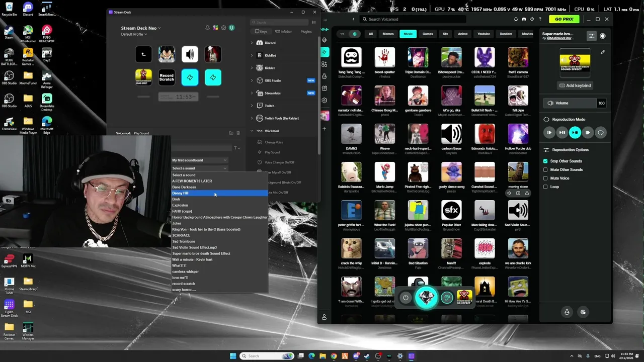Click the Add keybind button
Viewport: 644px width, 362px height.
pos(575,85)
